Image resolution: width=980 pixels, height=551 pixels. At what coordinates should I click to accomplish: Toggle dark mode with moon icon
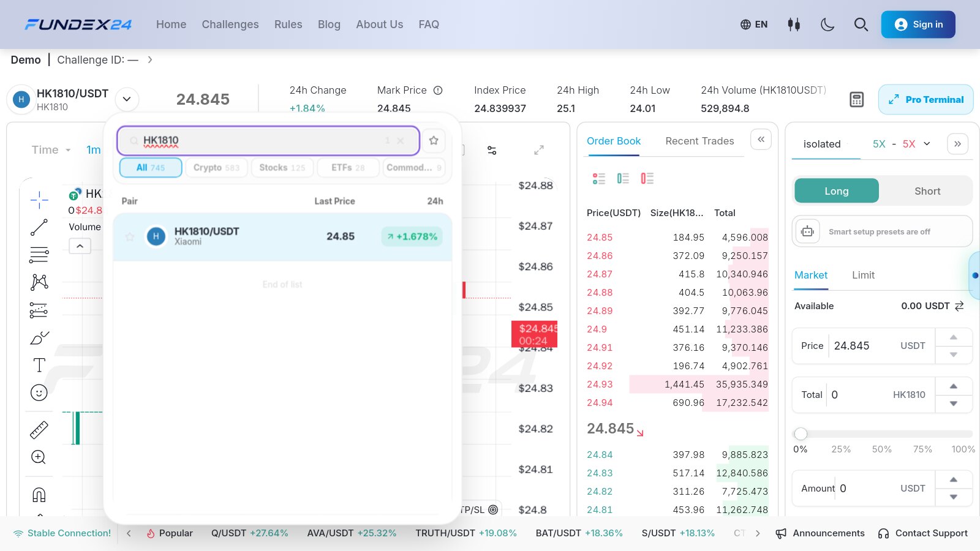[x=827, y=24]
